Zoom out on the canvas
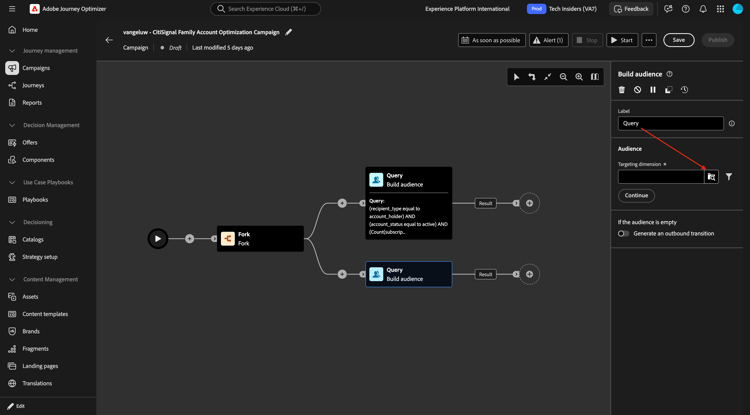This screenshot has height=415, width=750. pos(563,77)
